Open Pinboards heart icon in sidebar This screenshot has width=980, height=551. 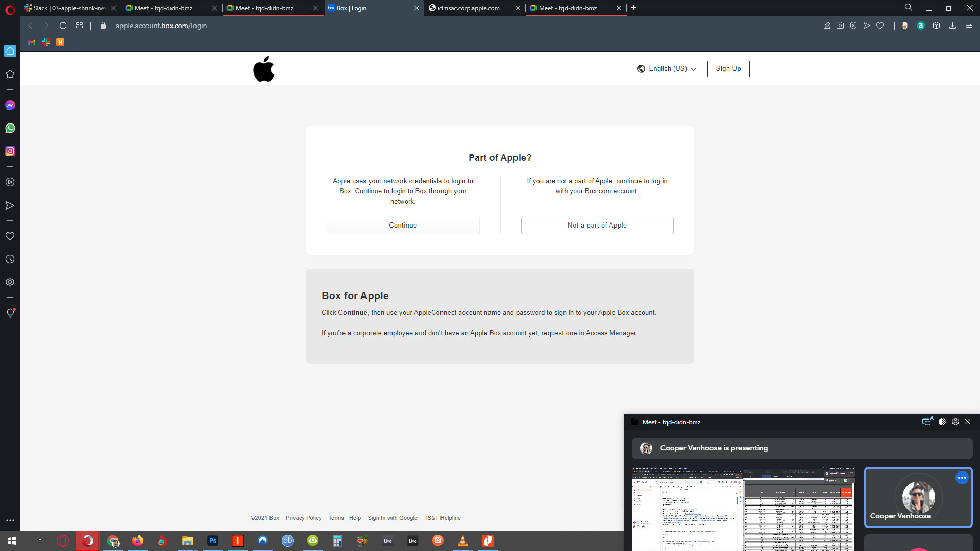coord(10,236)
